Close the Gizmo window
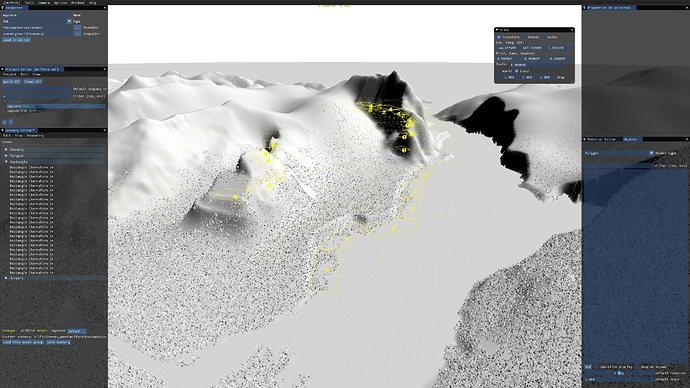 [572, 30]
